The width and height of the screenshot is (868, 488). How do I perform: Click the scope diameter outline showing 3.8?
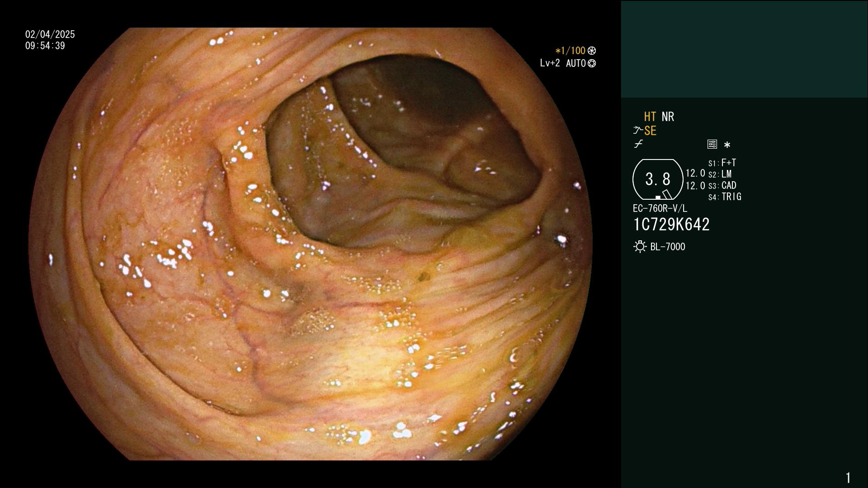click(658, 179)
